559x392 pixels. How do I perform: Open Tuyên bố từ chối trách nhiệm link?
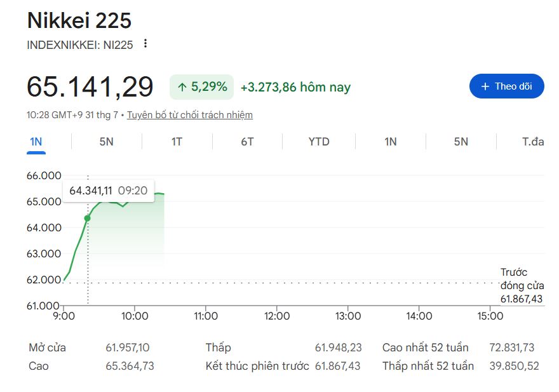(190, 115)
